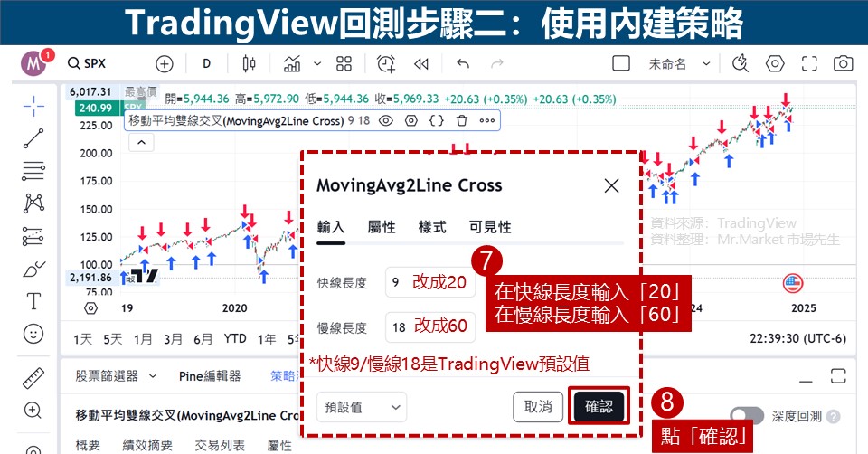Take a chart snapshot camera icon
This screenshot has width=868, height=454.
[x=843, y=63]
